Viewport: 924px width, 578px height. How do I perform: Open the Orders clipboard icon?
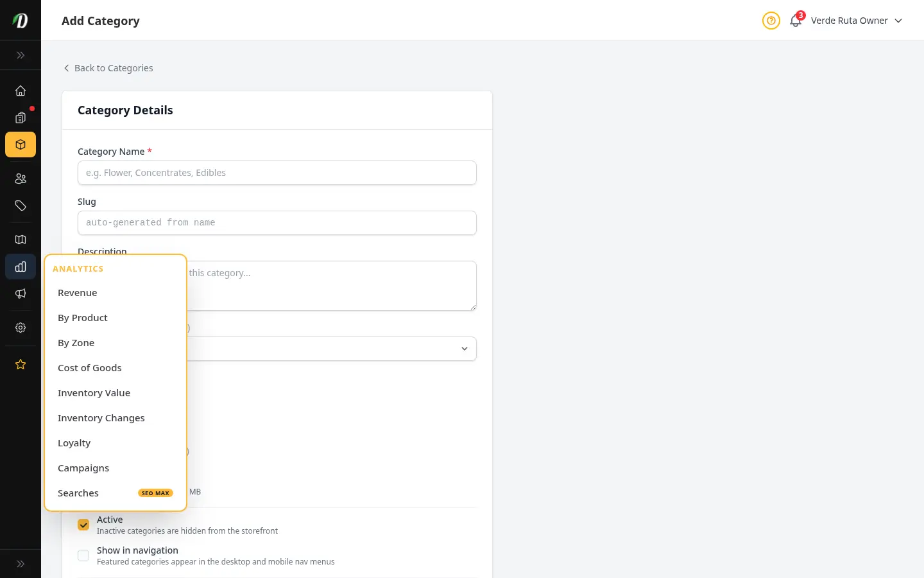(x=21, y=118)
